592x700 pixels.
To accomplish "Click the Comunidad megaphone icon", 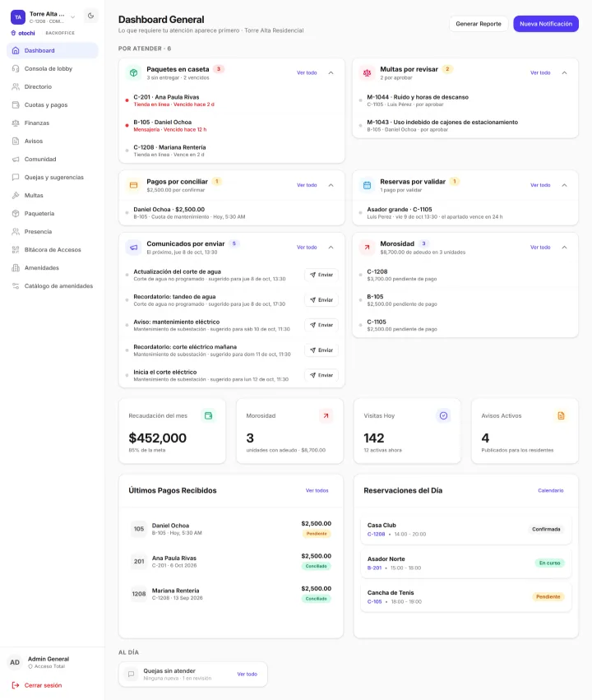I will (x=16, y=160).
